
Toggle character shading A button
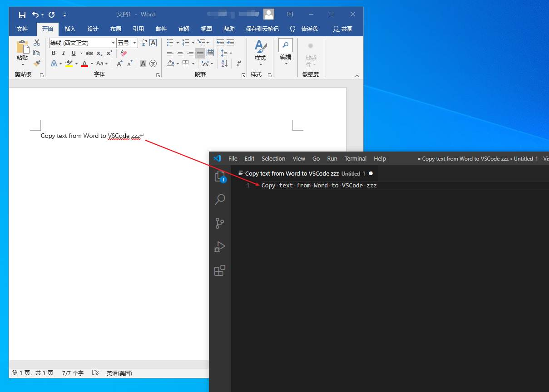pyautogui.click(x=143, y=64)
